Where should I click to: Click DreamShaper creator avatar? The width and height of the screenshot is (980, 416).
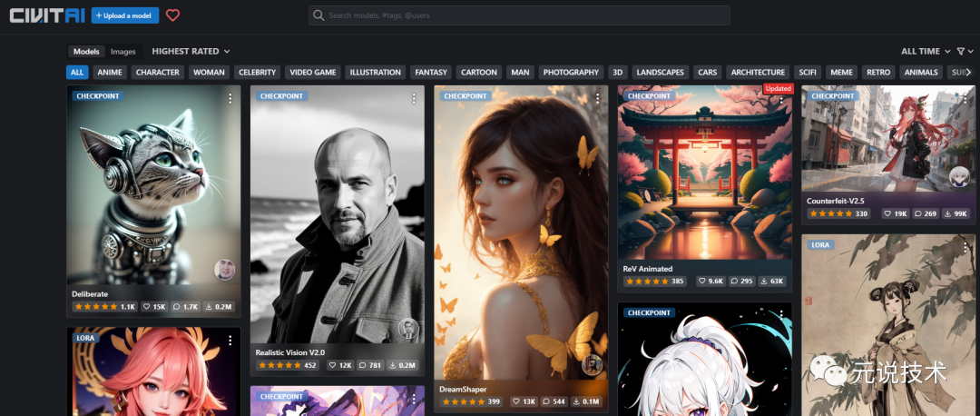pos(592,365)
